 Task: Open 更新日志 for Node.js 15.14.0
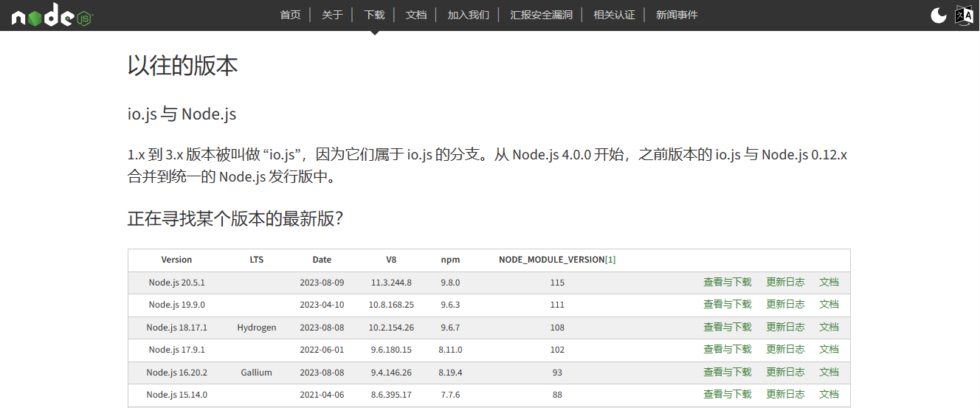pyautogui.click(x=785, y=395)
